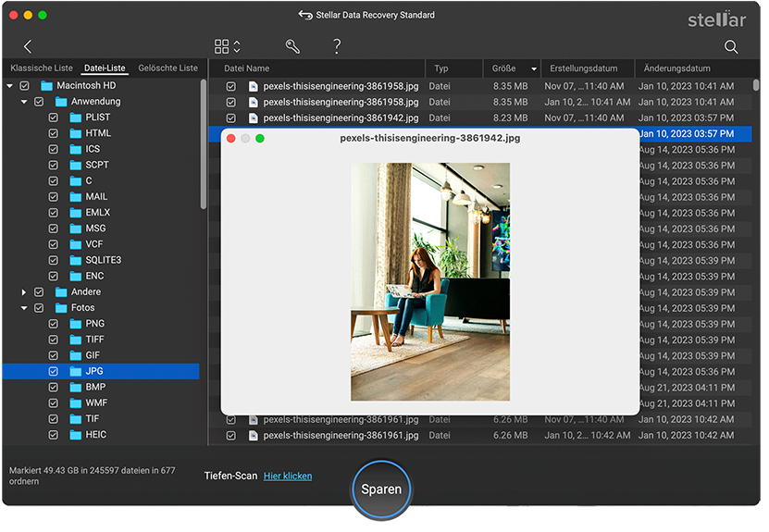Open the grid view switcher icon
The height and width of the screenshot is (532, 769).
(227, 46)
